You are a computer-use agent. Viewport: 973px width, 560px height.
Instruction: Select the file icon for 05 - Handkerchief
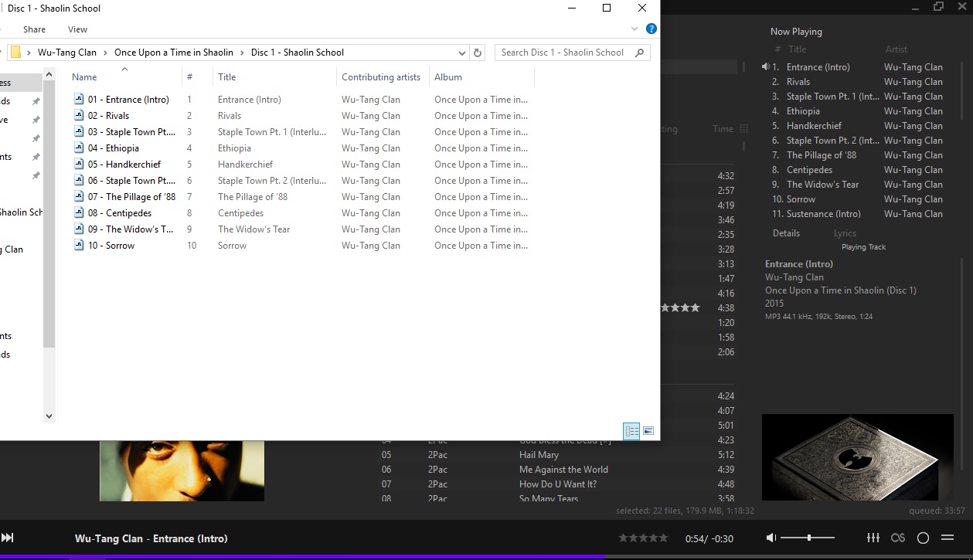click(x=79, y=164)
